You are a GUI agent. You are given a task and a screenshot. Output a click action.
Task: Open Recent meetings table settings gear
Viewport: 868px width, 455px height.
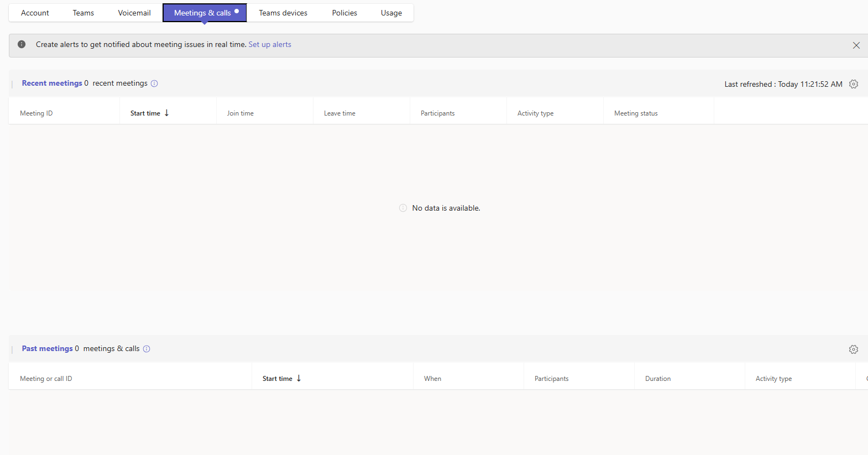[854, 84]
